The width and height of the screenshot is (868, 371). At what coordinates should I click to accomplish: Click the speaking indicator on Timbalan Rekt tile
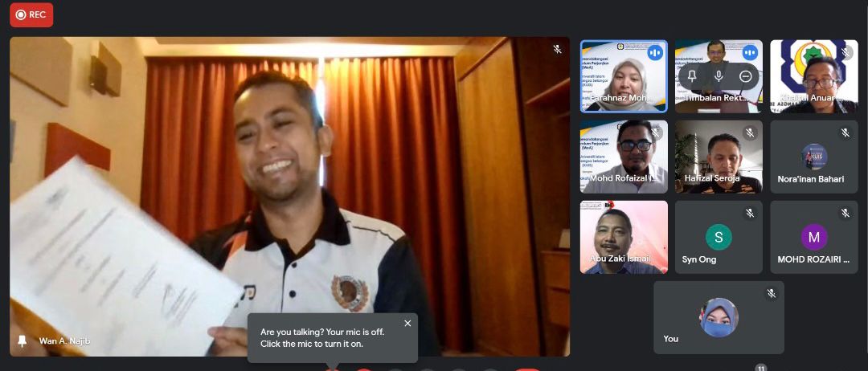tap(750, 52)
